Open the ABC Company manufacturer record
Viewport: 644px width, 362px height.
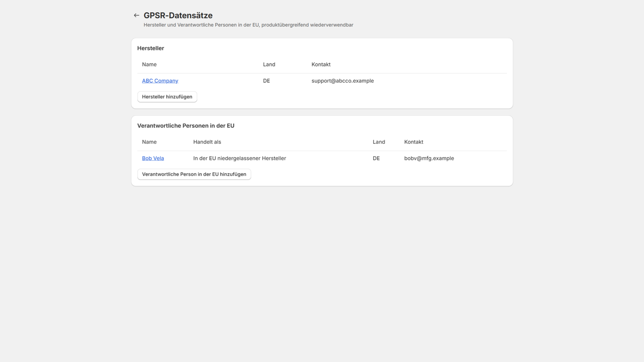(160, 81)
